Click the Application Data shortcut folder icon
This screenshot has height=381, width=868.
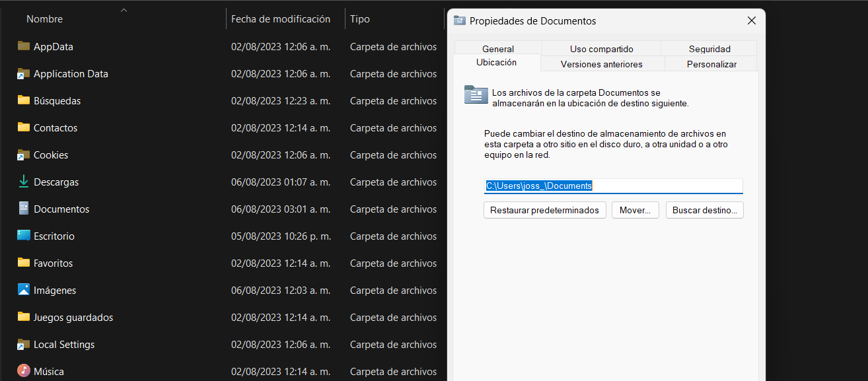(24, 73)
